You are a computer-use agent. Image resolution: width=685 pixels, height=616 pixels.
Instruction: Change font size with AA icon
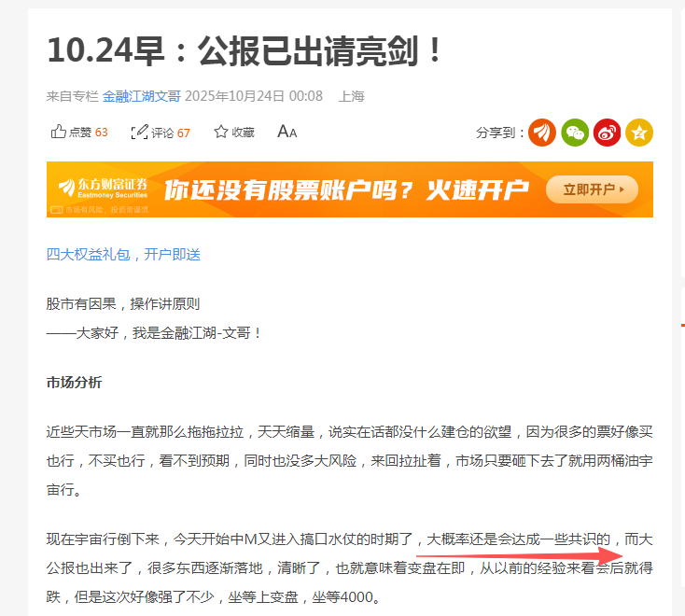click(287, 132)
